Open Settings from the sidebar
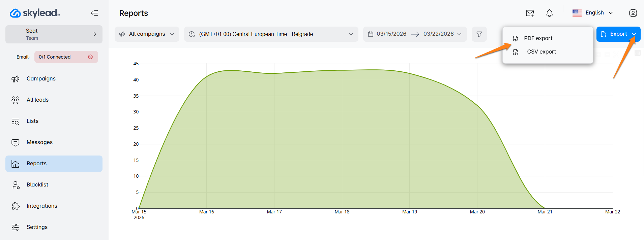The image size is (644, 240). click(x=37, y=227)
